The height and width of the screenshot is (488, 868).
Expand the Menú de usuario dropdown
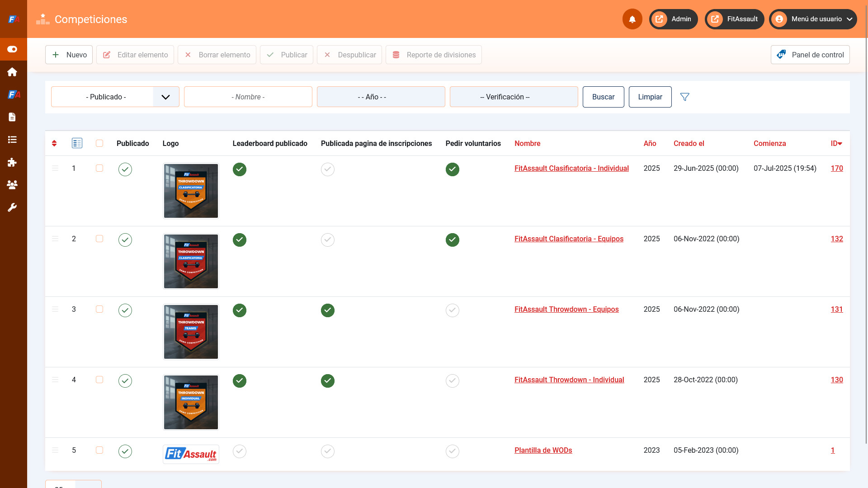(813, 19)
